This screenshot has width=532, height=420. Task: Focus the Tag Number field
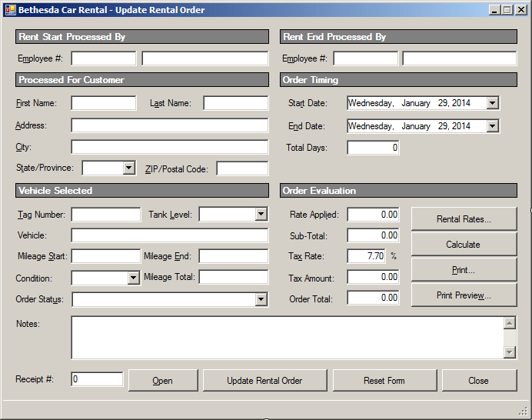pos(106,215)
